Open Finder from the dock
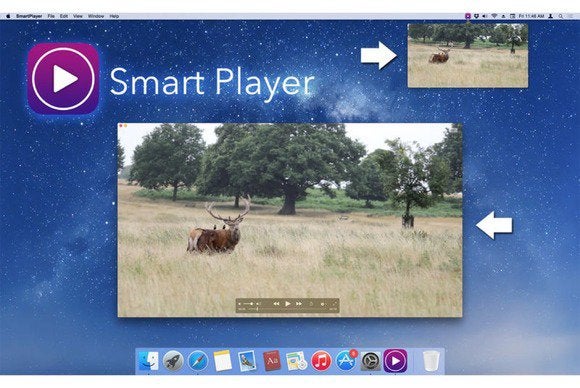580x388 pixels. (149, 361)
